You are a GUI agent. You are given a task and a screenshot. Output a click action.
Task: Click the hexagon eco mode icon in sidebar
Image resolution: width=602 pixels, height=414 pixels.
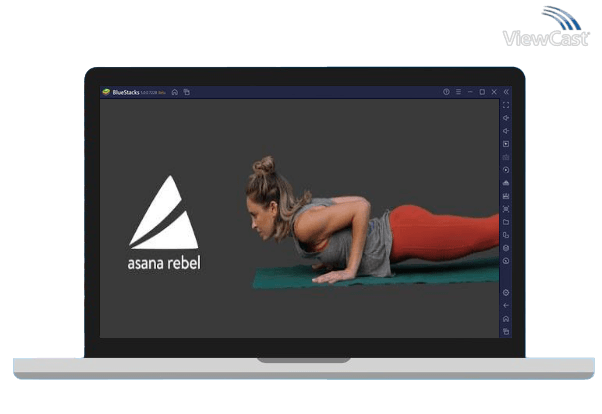click(x=506, y=248)
